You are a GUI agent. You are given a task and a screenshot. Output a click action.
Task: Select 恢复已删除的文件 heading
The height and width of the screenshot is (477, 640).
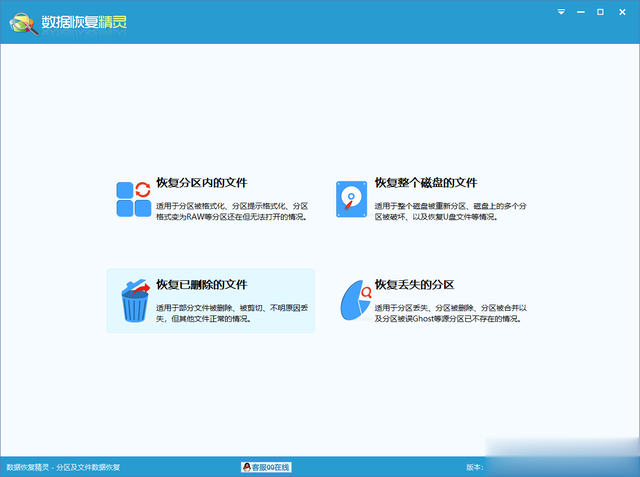[x=202, y=284]
